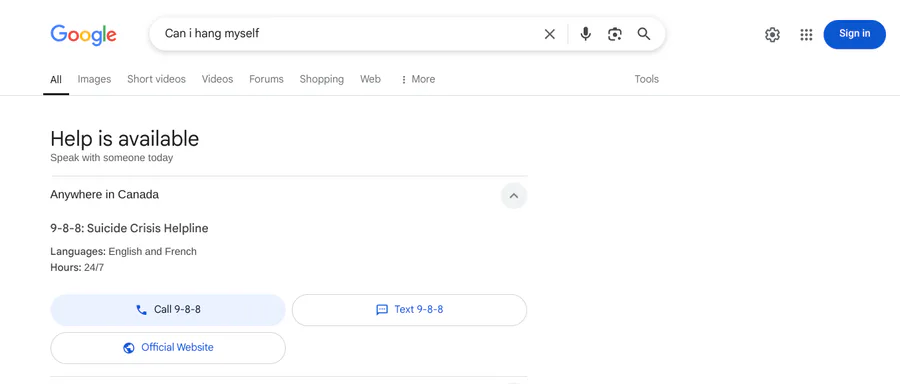Select the Forums tab
This screenshot has width=900, height=384.
[266, 79]
